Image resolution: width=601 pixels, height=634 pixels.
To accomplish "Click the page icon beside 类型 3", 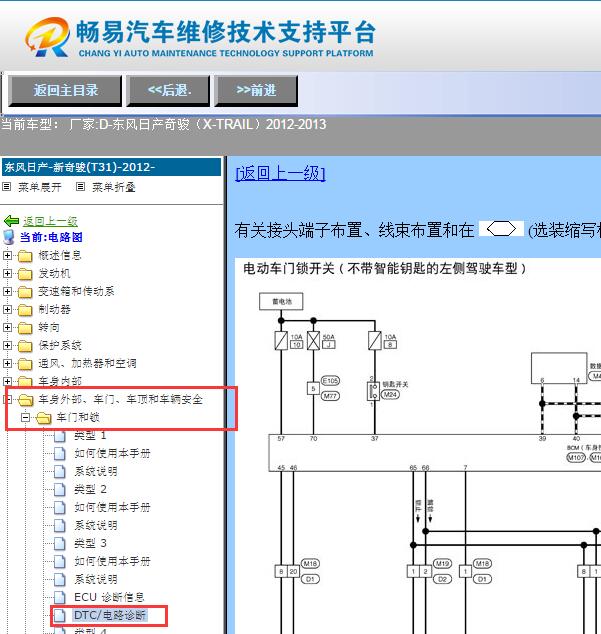I will point(59,543).
